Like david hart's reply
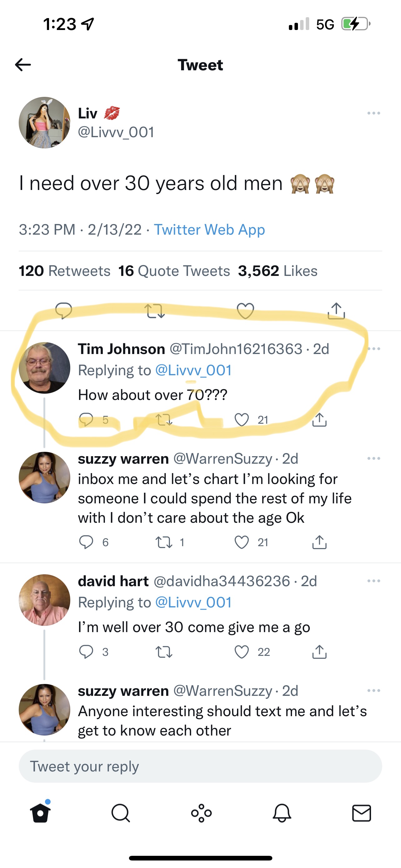The width and height of the screenshot is (401, 868). pos(242,652)
